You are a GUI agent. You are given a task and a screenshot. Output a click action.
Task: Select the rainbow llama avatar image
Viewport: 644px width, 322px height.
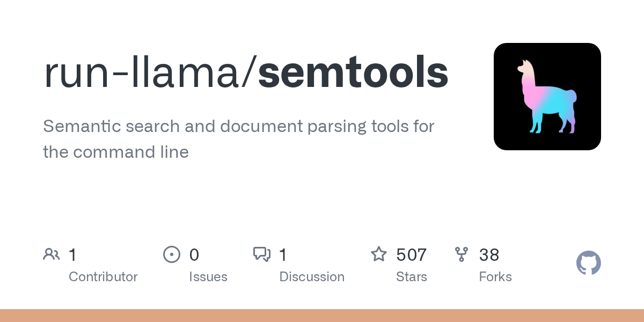(x=547, y=97)
